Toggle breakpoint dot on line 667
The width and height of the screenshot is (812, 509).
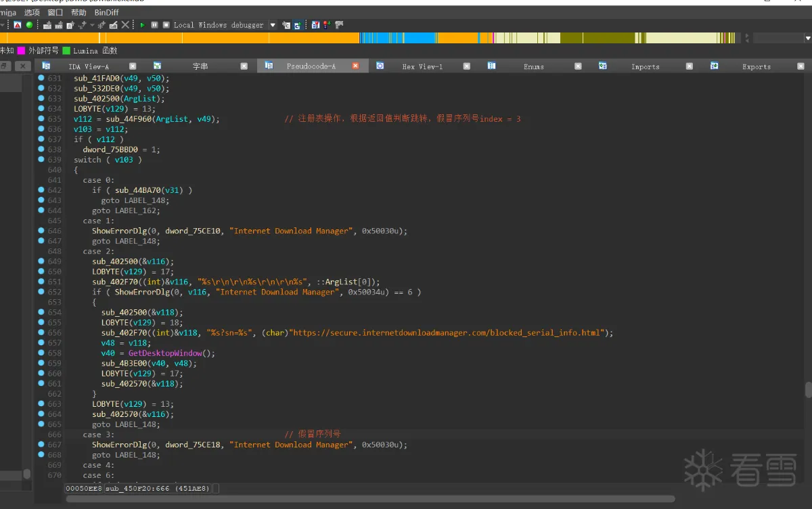[41, 445]
